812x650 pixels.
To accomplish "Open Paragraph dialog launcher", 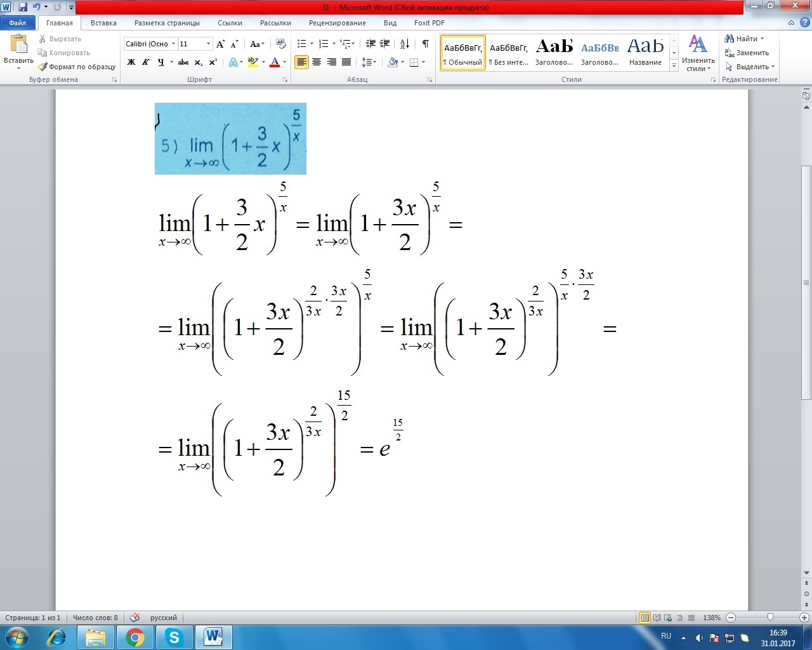I will (x=429, y=80).
